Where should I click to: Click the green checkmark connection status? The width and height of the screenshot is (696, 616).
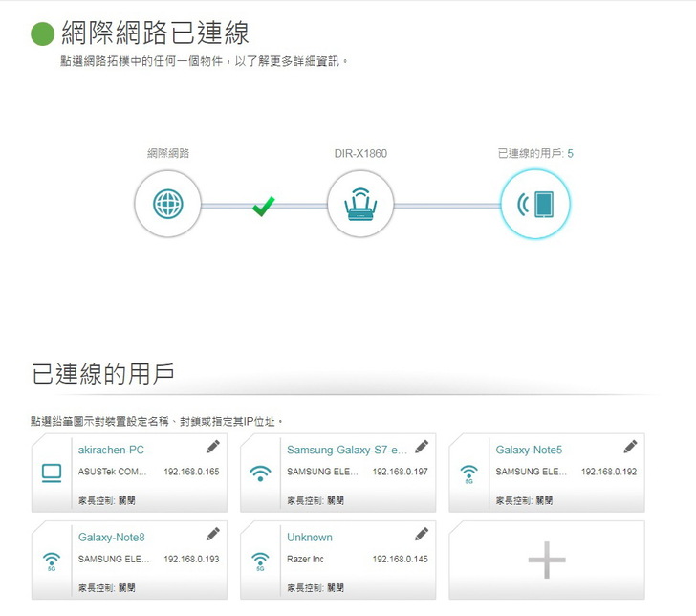pos(264,205)
